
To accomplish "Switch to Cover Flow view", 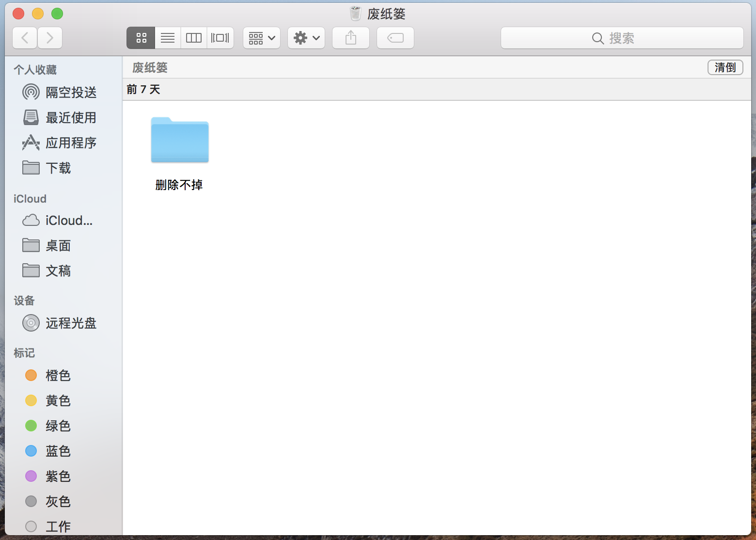I will pyautogui.click(x=220, y=38).
